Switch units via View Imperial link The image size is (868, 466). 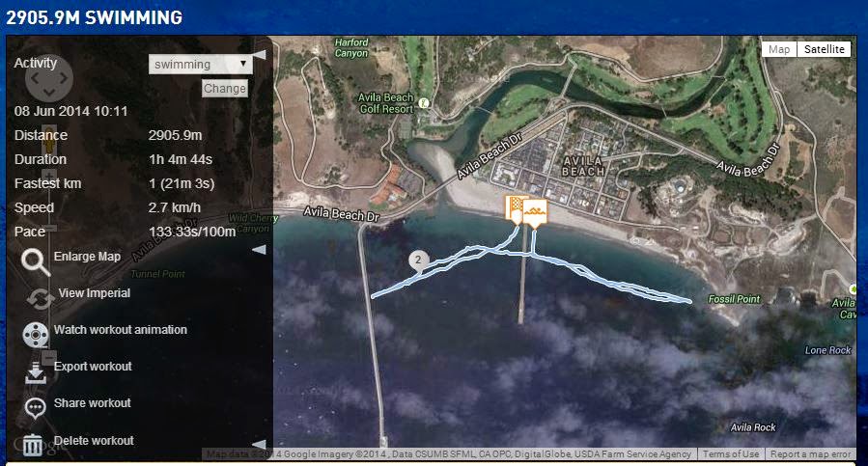click(x=94, y=293)
